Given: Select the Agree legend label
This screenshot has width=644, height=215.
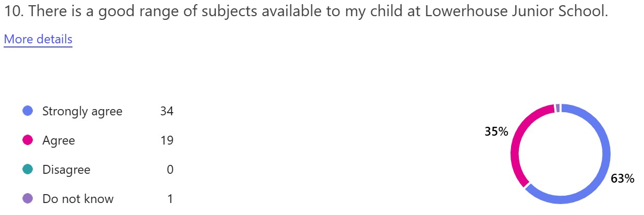Looking at the screenshot, I should (58, 140).
